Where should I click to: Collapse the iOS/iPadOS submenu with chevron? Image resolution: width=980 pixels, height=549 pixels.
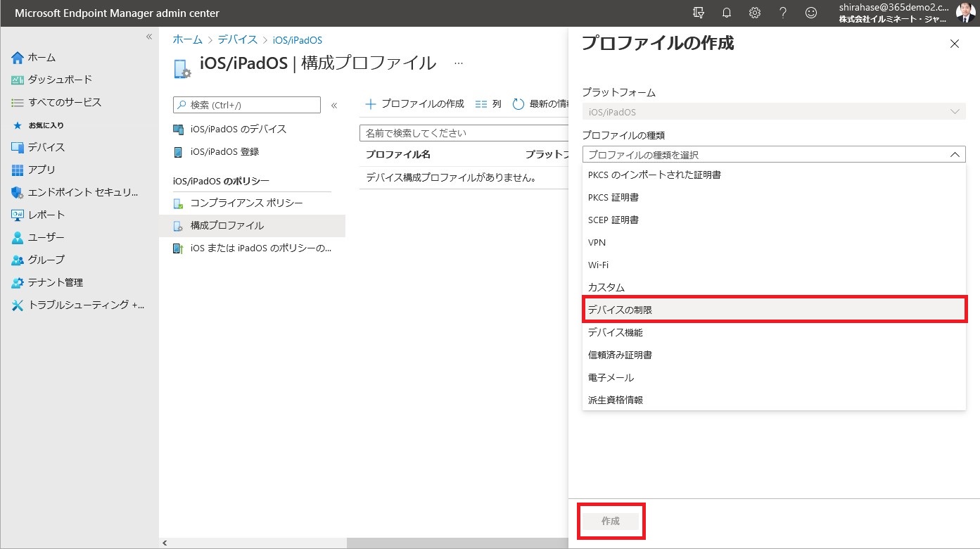(334, 106)
